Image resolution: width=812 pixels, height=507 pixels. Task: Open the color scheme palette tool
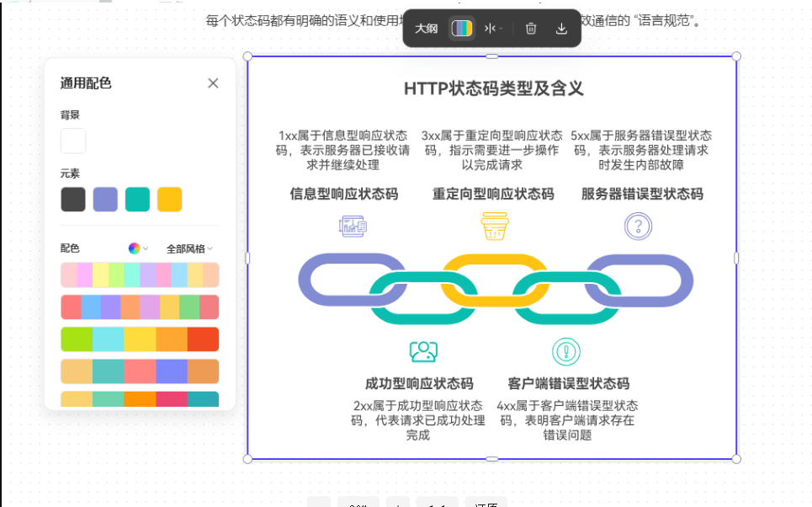[462, 29]
